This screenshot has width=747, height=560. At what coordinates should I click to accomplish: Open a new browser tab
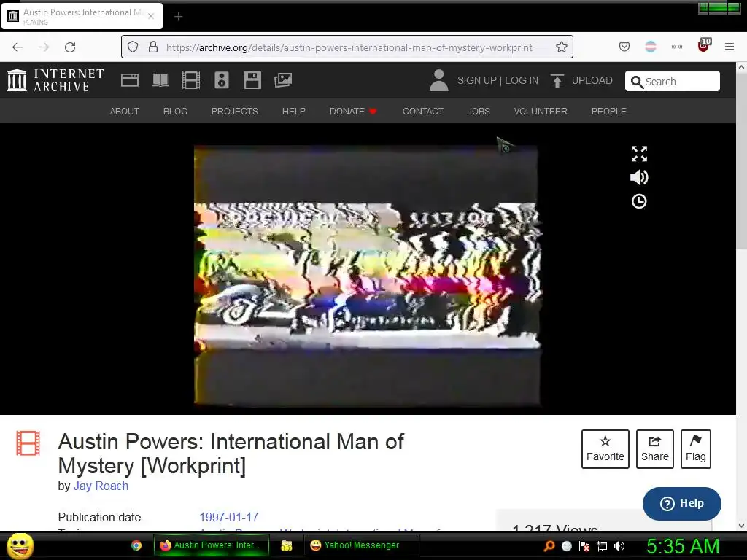click(178, 17)
